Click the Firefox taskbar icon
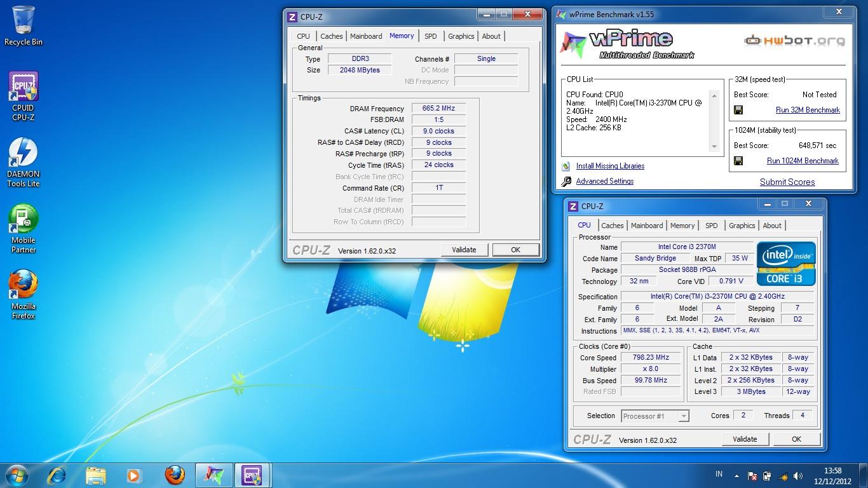Screen dimensions: 868x488 174,475
